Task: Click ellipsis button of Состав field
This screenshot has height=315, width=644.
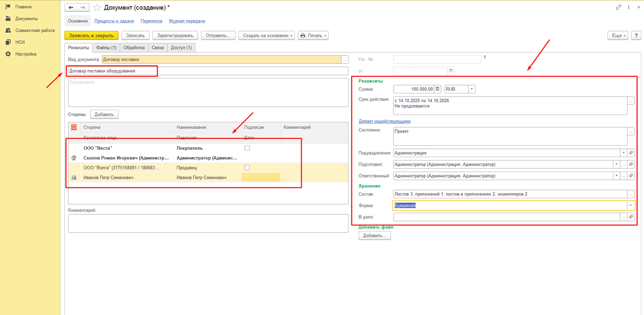Action: coord(631,194)
